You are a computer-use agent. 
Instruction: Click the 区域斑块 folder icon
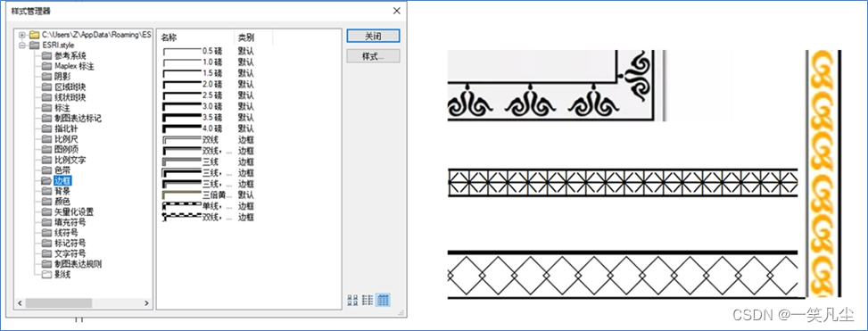[x=46, y=87]
